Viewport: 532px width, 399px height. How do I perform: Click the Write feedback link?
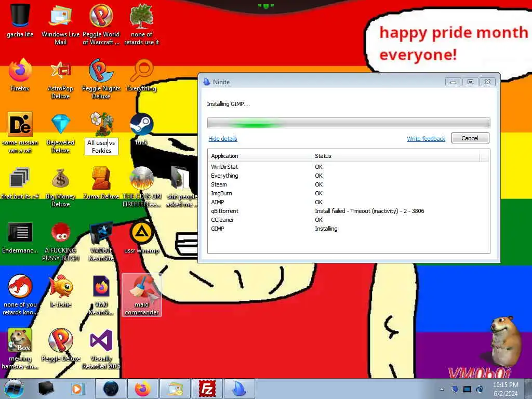coord(426,139)
